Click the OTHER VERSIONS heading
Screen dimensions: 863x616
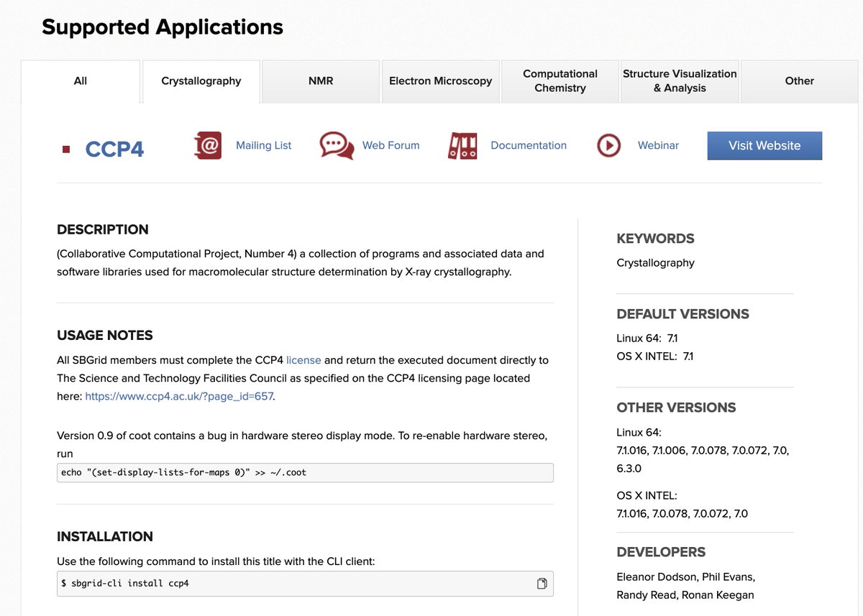[676, 408]
